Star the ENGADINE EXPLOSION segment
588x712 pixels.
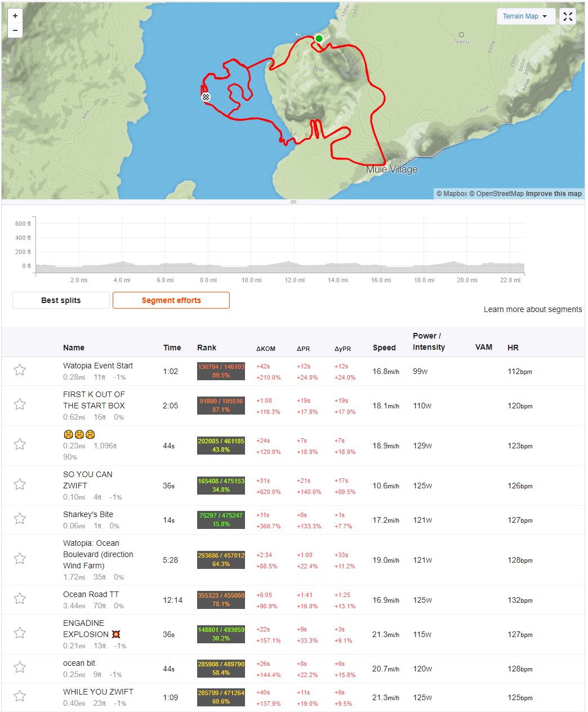[x=20, y=633]
